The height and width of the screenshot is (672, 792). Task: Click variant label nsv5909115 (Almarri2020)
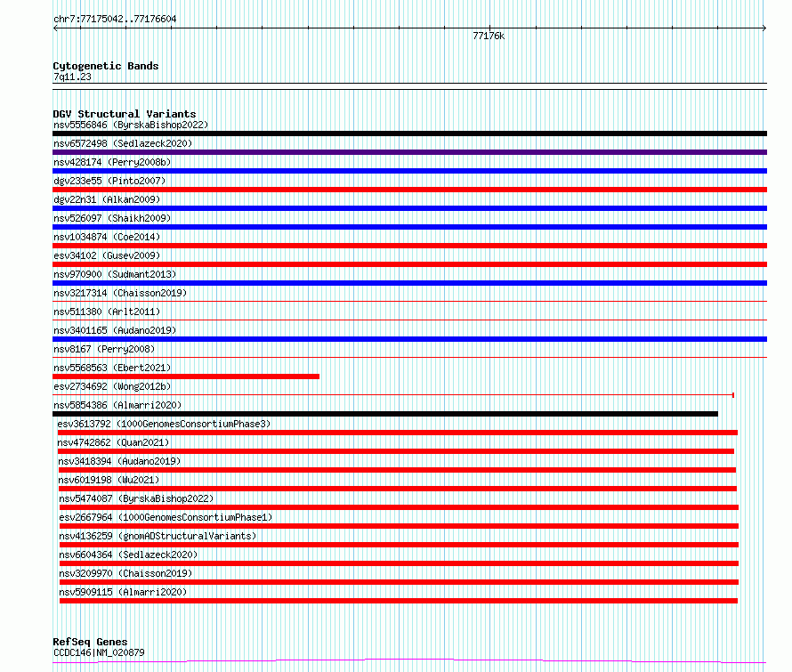(123, 592)
